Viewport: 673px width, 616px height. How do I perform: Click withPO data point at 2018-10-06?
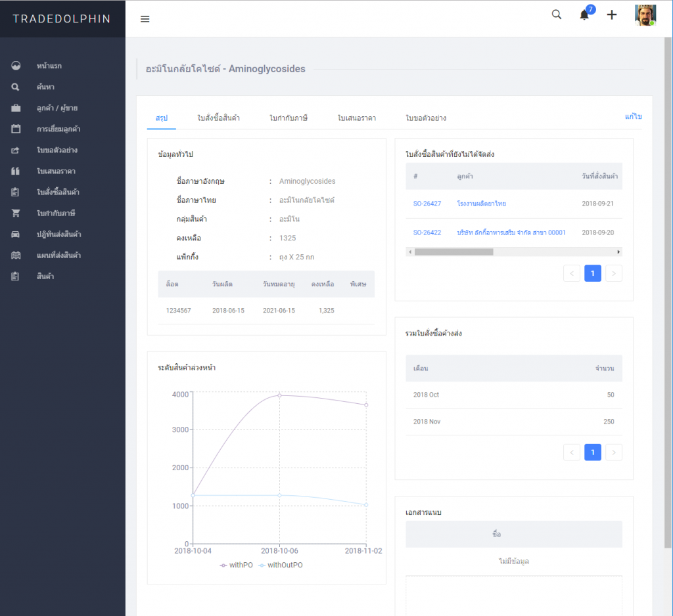tap(280, 395)
